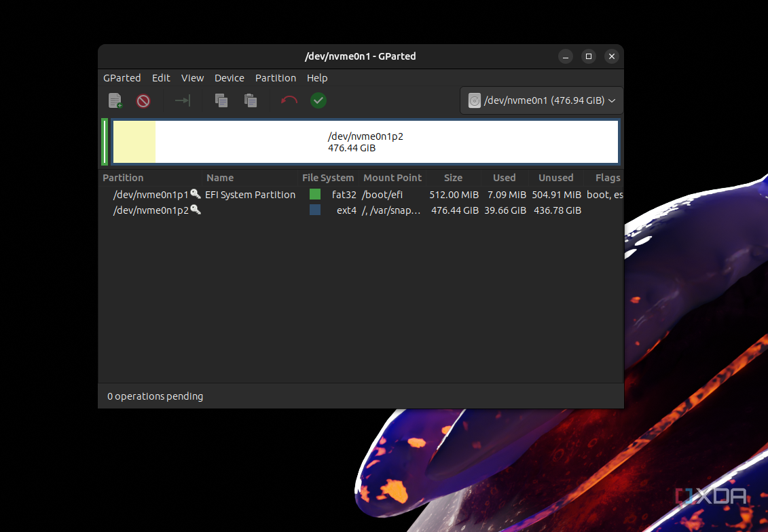Viewport: 768px width, 532px height.
Task: Open the Partition menu
Action: (x=276, y=78)
